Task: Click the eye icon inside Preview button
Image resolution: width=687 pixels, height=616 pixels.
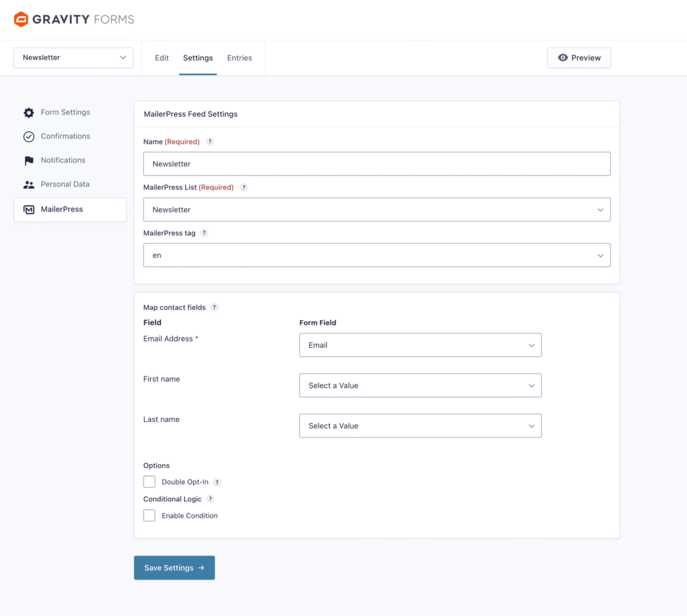Action: [563, 58]
